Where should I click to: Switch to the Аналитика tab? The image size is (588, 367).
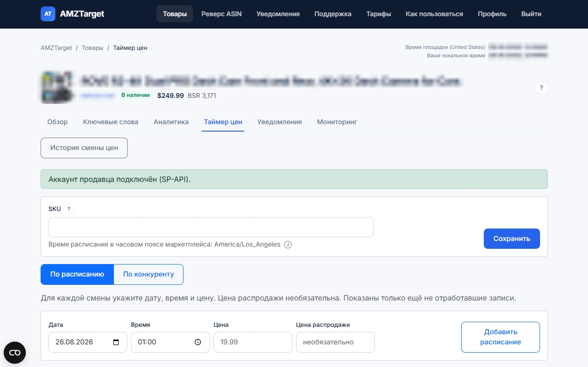point(171,122)
